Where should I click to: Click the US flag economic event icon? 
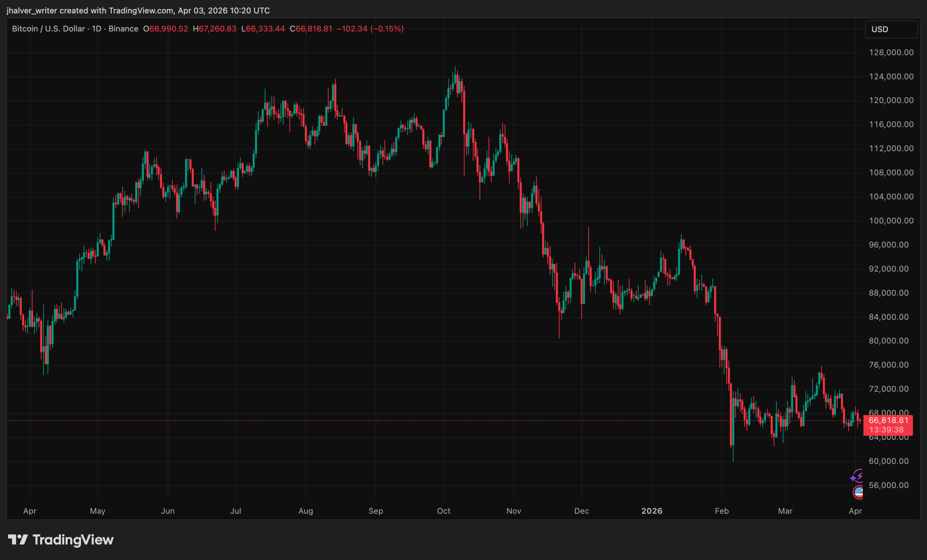[858, 492]
